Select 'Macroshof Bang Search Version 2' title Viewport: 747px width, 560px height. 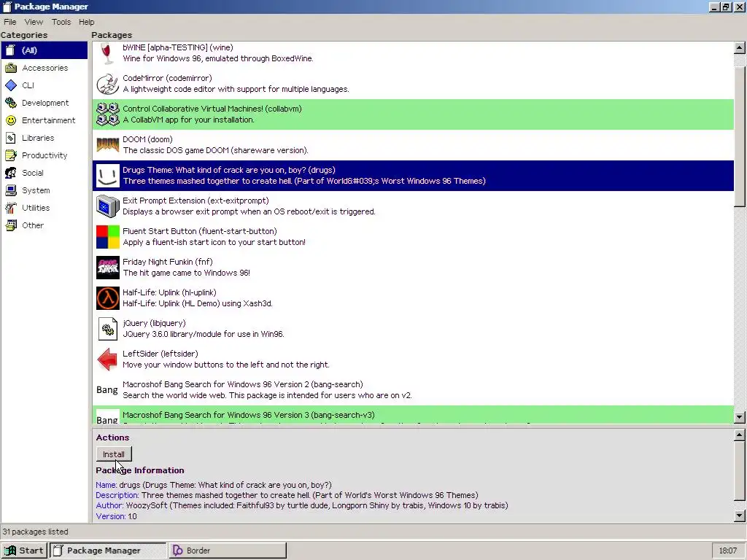click(243, 384)
